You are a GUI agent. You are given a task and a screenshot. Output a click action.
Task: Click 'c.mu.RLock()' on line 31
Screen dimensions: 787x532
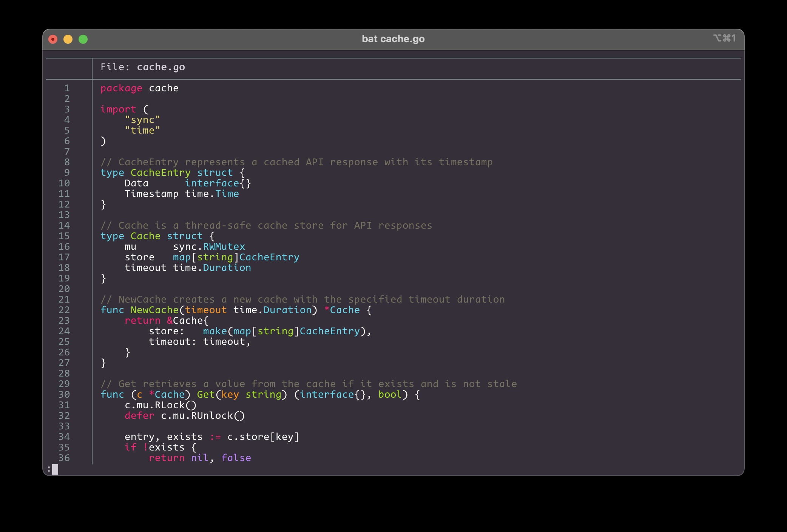160,405
